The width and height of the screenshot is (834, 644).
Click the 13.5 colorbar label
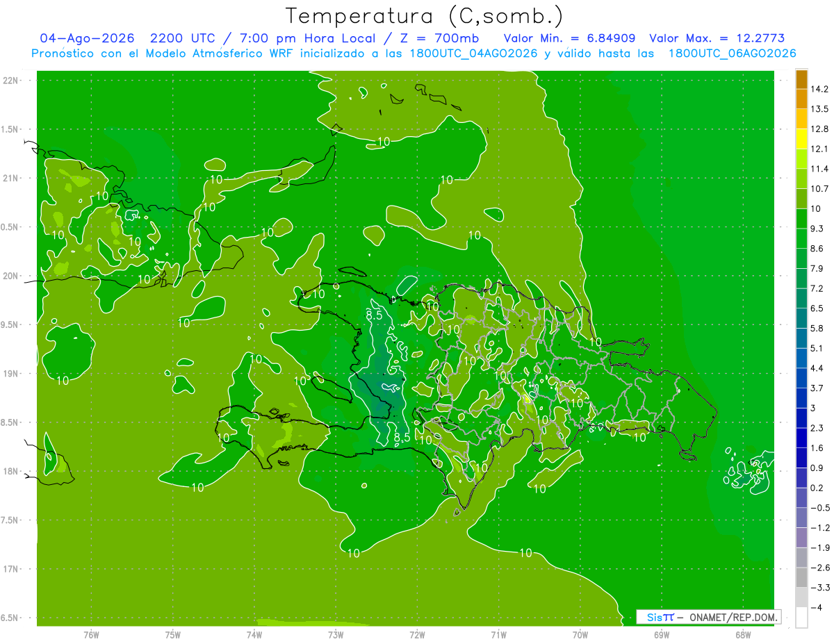819,109
